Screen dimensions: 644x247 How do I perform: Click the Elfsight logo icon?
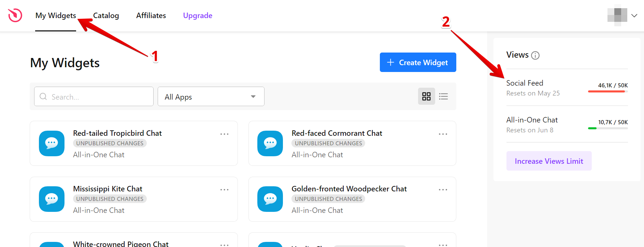[x=15, y=15]
